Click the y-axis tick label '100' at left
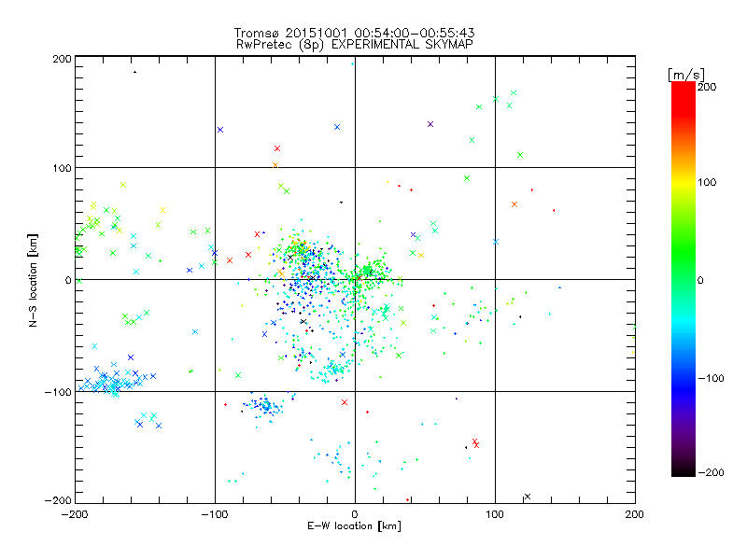Image resolution: width=747 pixels, height=560 pixels. click(62, 168)
